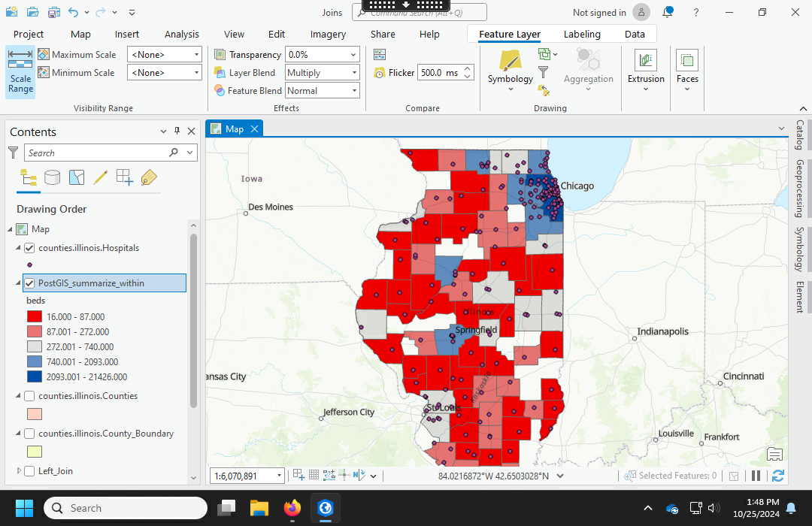The width and height of the screenshot is (812, 526).
Task: Enable the counties.illinois.Counties layer checkbox
Action: [29, 396]
